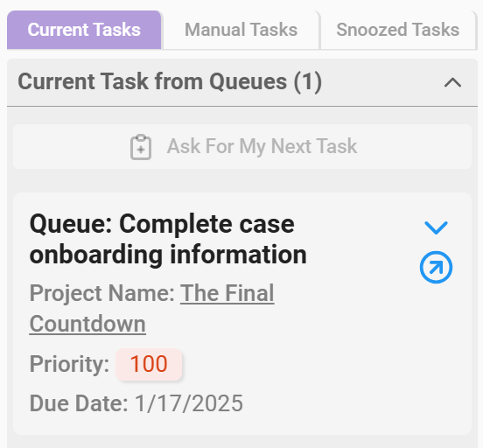Click the Ask For My Next Task button
Screen dimensions: 483x448
(x=242, y=146)
